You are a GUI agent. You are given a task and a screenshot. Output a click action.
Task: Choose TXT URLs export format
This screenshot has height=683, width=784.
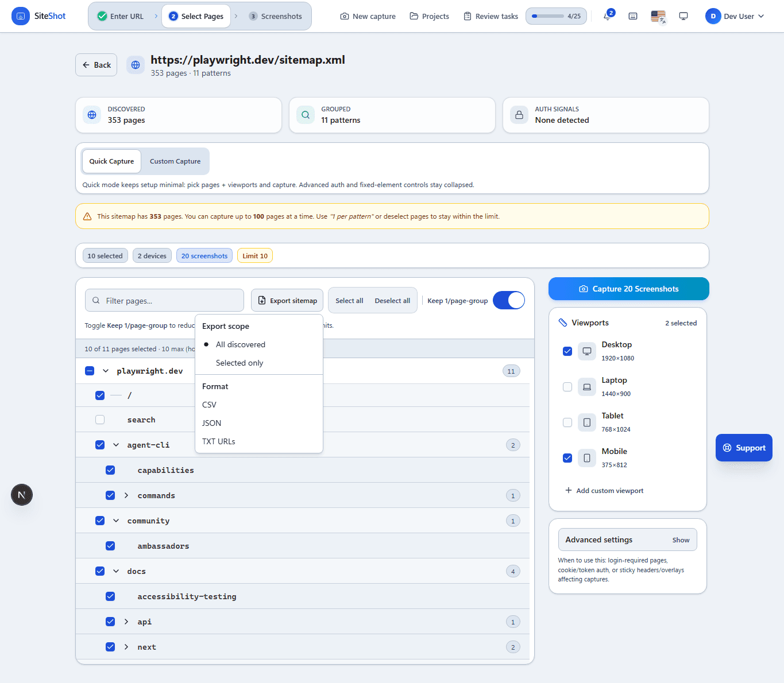(x=259, y=441)
